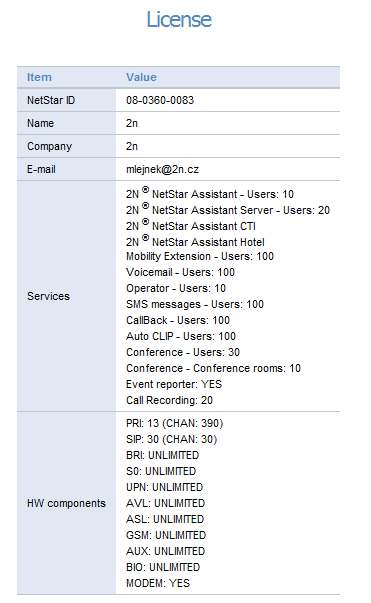Click the Mobility Extension users entry
Image resolution: width=371 pixels, height=603 pixels.
pos(200,257)
